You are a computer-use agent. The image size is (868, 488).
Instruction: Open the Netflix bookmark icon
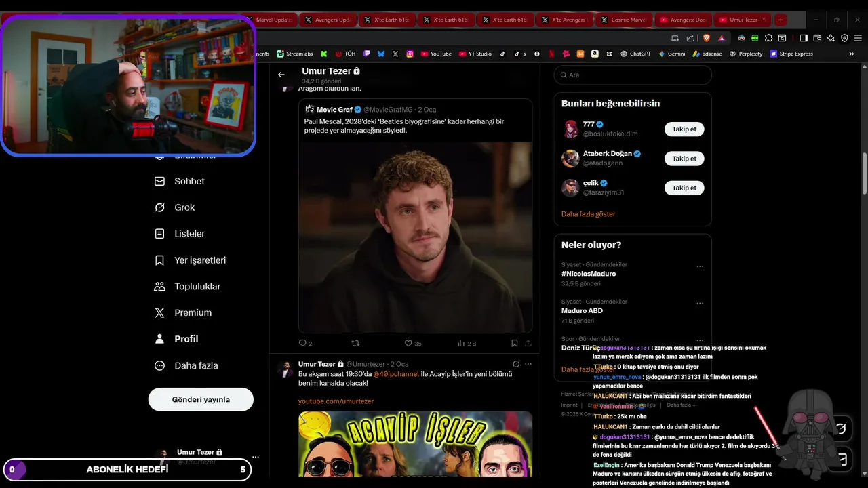coord(551,54)
